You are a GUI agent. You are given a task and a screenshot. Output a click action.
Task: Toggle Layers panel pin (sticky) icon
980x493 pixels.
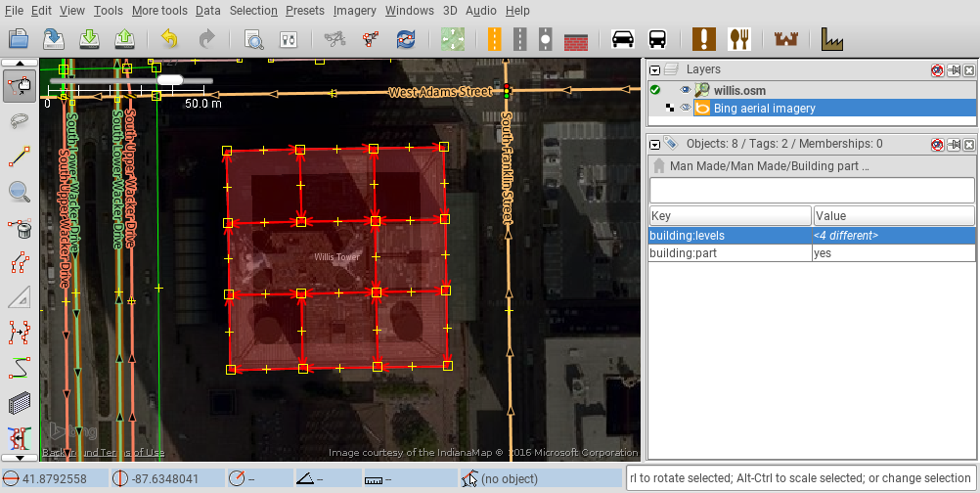tap(954, 70)
